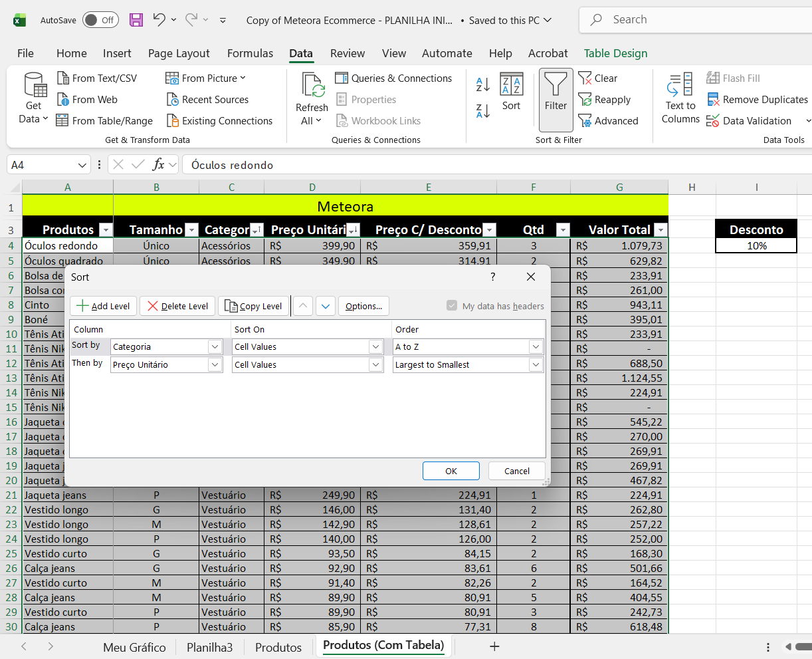Click Add Level button
Screen dimensions: 812x659
(103, 306)
